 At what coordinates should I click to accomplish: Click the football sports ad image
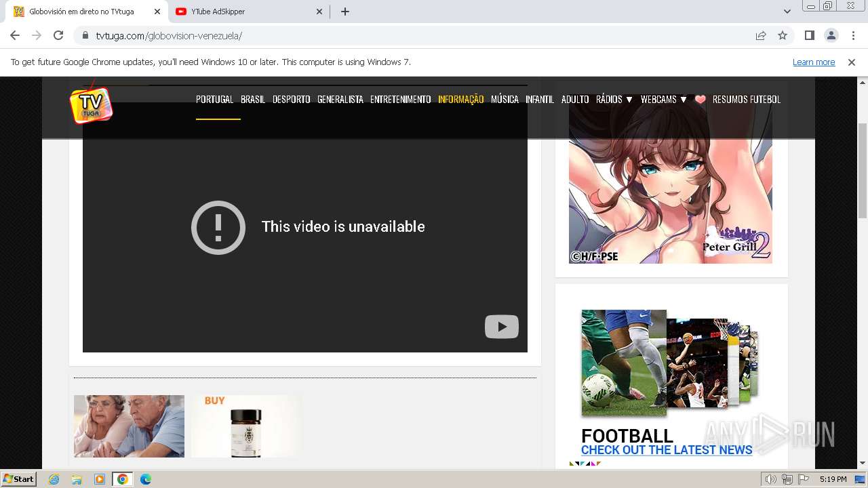pyautogui.click(x=670, y=363)
